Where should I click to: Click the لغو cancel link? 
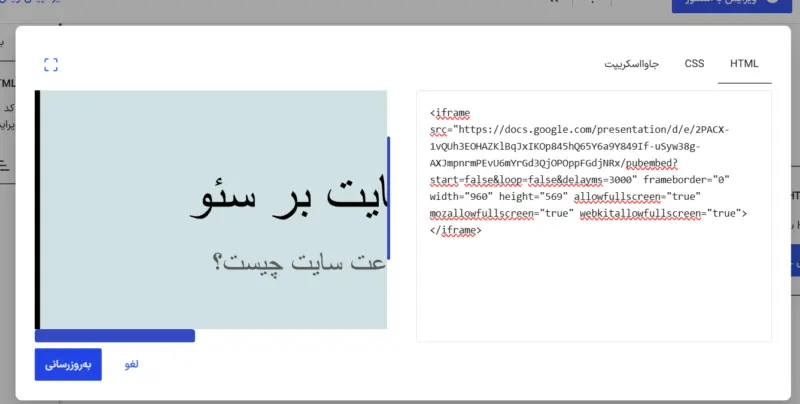[131, 364]
